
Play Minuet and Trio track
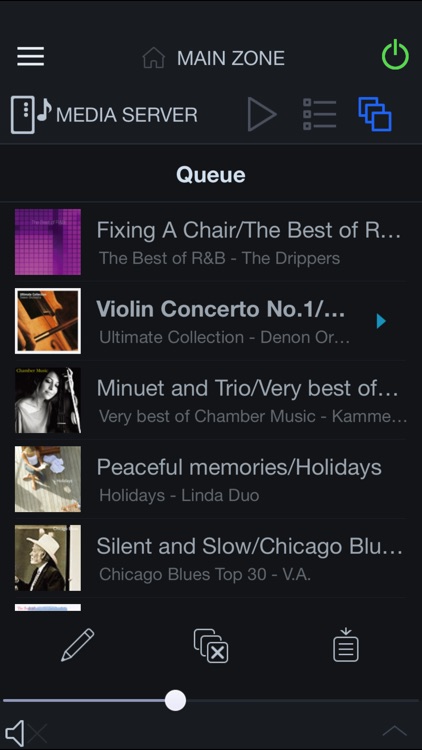[x=211, y=400]
